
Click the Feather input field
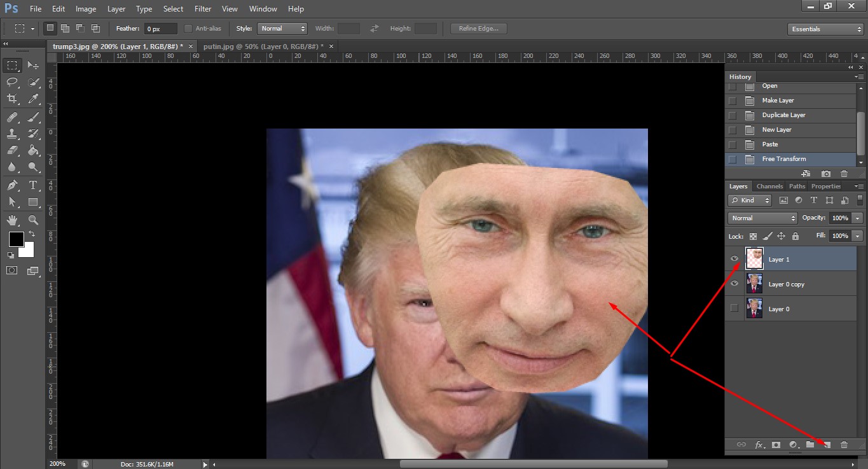160,29
